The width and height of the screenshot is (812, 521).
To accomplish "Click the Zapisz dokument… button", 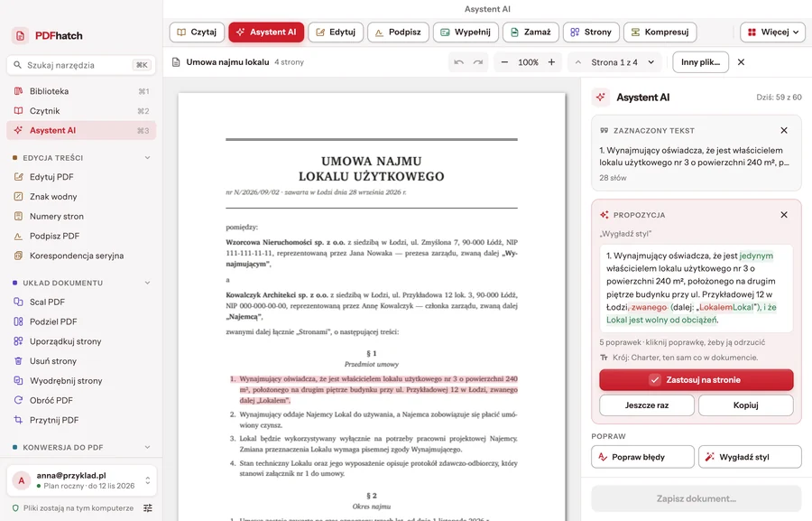I will point(696,498).
